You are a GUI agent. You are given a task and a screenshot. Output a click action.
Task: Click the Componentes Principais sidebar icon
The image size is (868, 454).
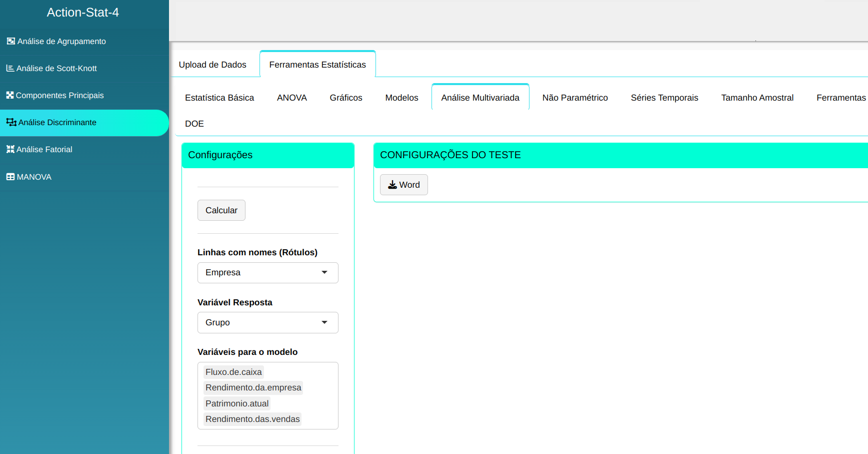tap(10, 95)
